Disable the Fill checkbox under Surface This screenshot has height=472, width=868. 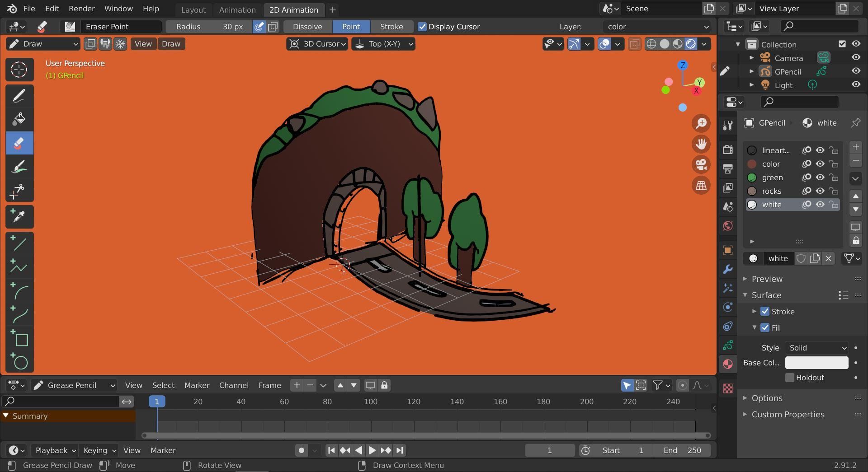click(765, 328)
